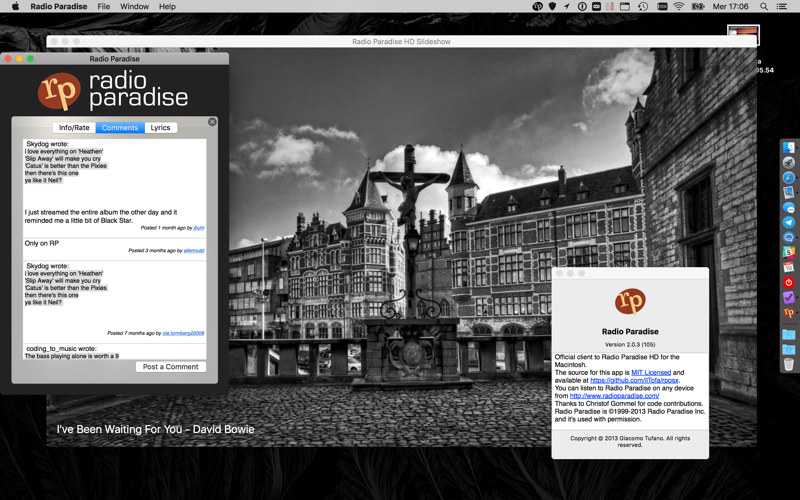Open the Time Machine menu bar icon
The image size is (800, 500).
[643, 6]
